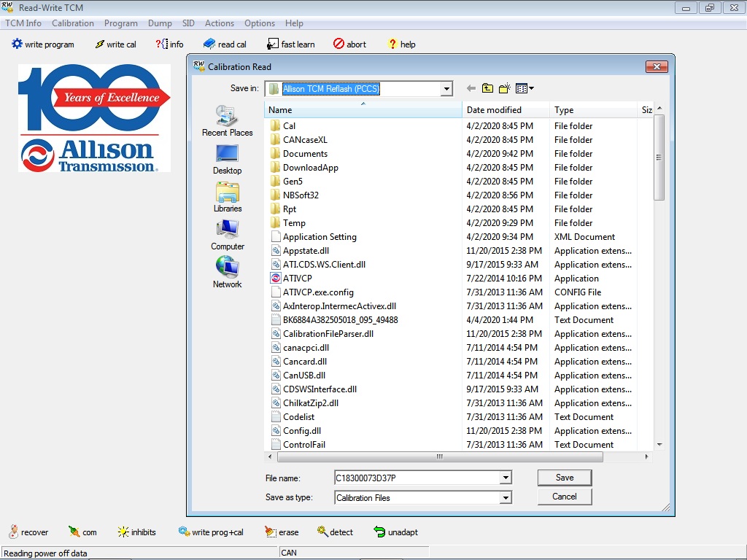Expand the File name dropdown arrow
Screen dimensions: 747x560
tap(506, 478)
